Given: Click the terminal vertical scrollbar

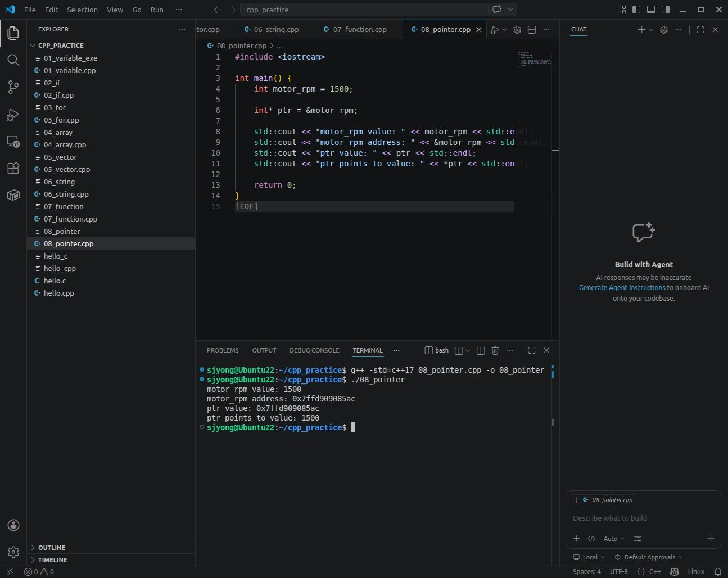Looking at the screenshot, I should pos(553,422).
